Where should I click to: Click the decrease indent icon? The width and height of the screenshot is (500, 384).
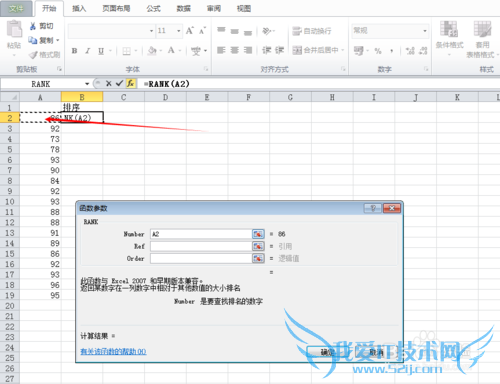(267, 50)
